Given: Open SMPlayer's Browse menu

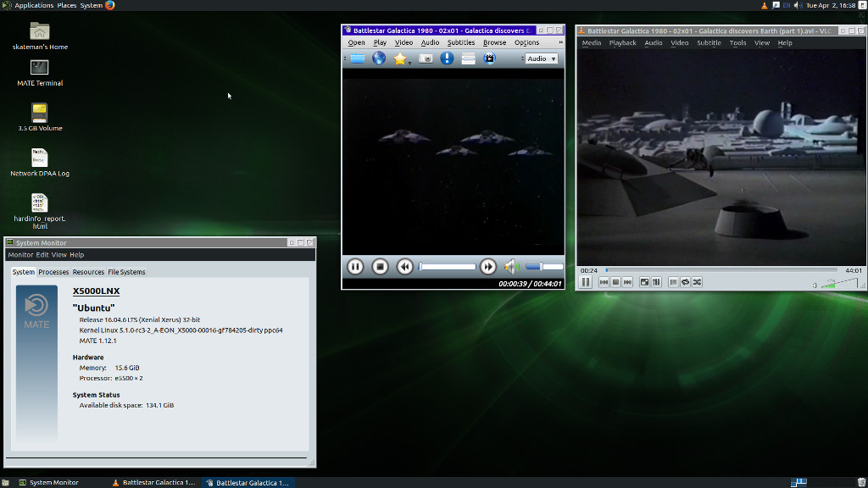Looking at the screenshot, I should pos(494,42).
